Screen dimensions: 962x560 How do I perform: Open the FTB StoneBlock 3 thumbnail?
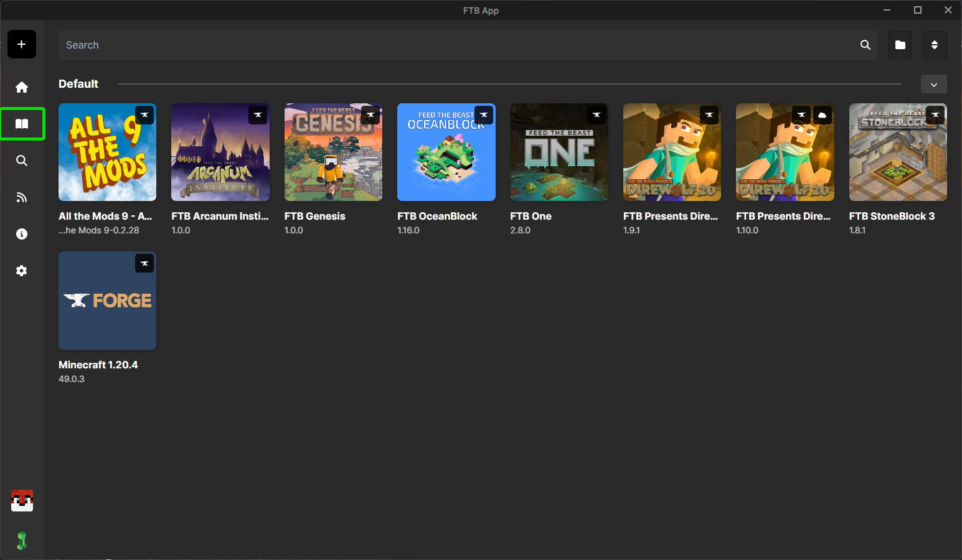click(x=898, y=152)
